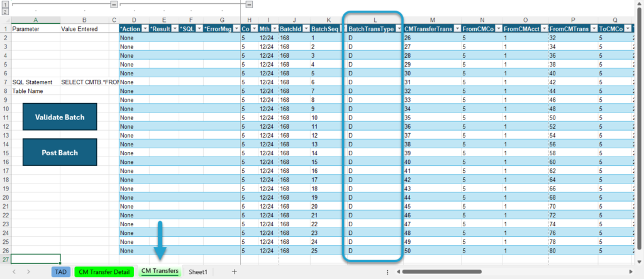The image size is (644, 279).
Task: Switch to the CM Transfer Detail tab
Action: point(104,271)
